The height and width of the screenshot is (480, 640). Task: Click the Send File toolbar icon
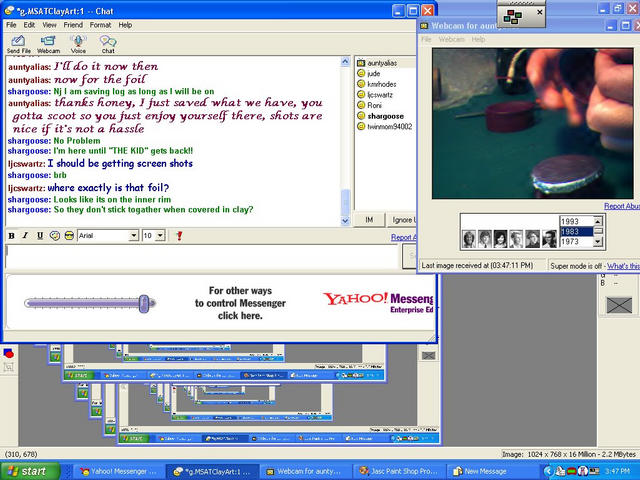pyautogui.click(x=18, y=44)
